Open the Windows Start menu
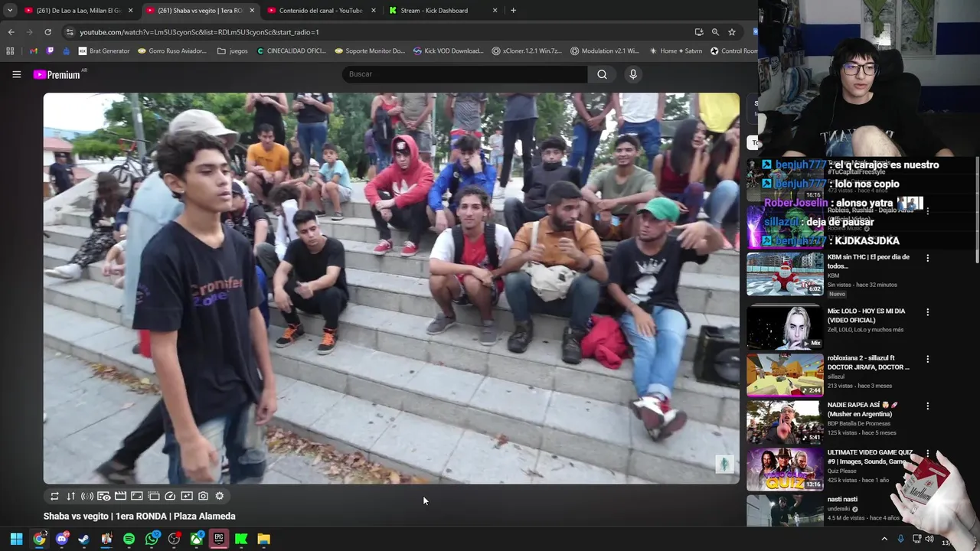 tap(16, 539)
